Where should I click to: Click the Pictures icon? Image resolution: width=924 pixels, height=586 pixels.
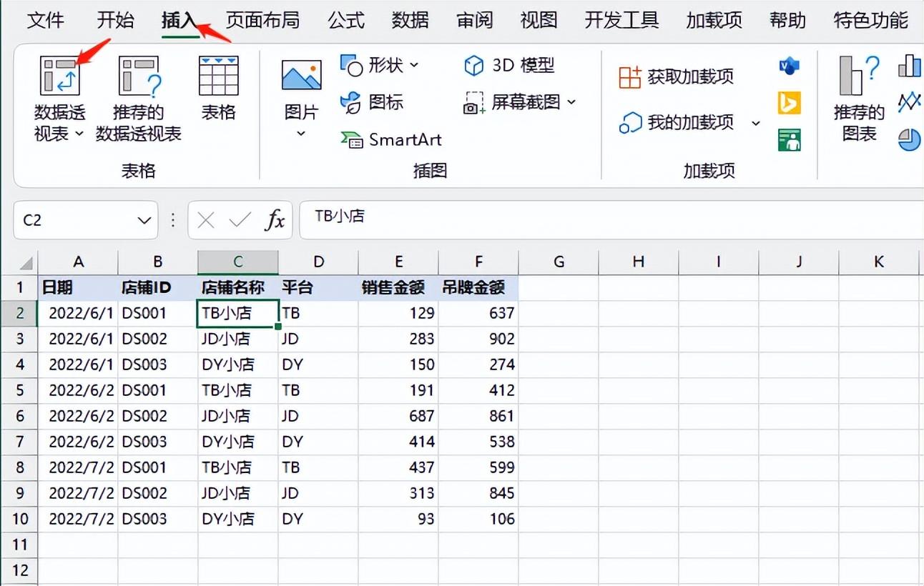301,77
